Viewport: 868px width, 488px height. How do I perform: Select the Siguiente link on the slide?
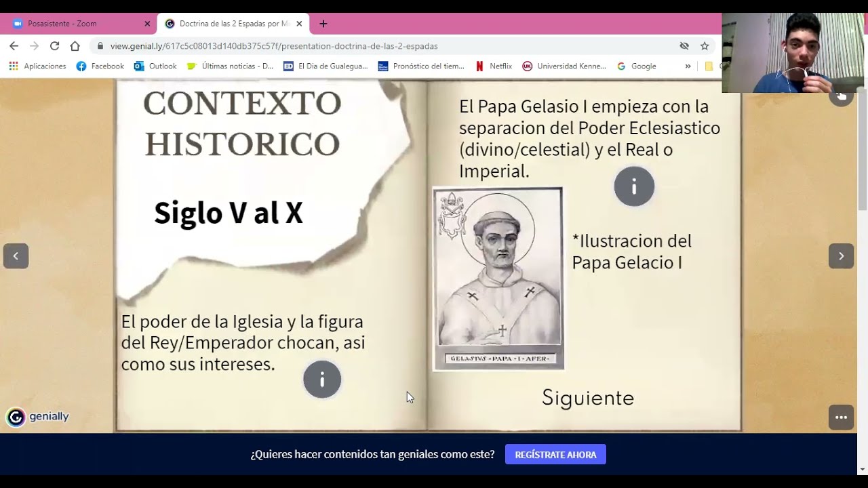click(x=587, y=398)
